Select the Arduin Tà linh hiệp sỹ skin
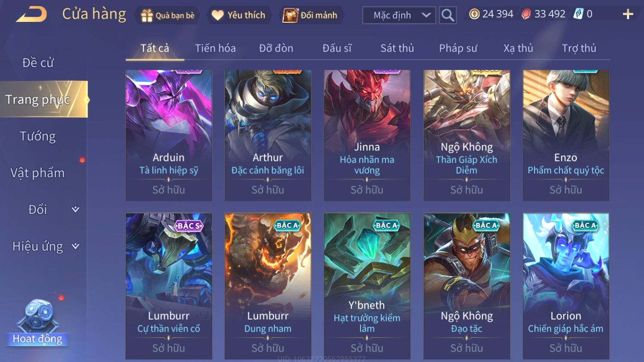The width and height of the screenshot is (644, 362). pyautogui.click(x=169, y=135)
